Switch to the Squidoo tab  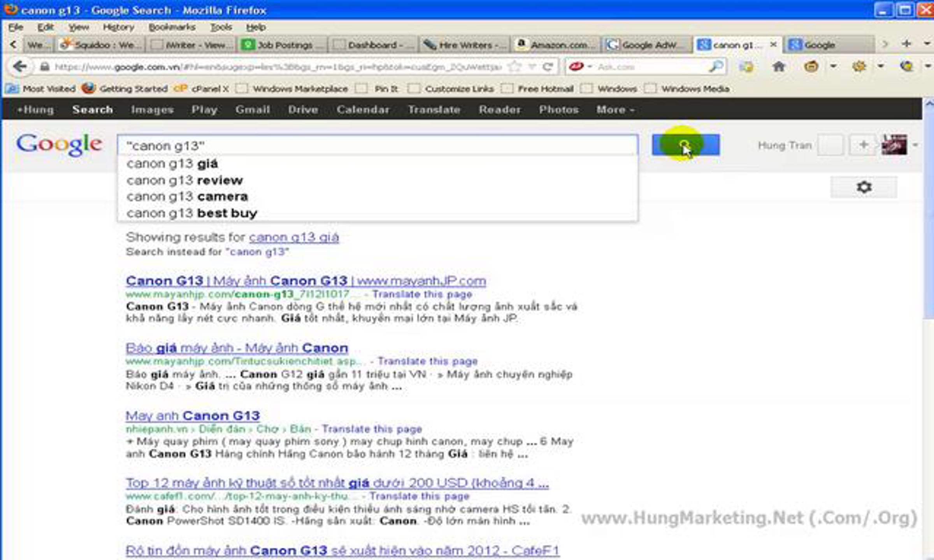[101, 45]
